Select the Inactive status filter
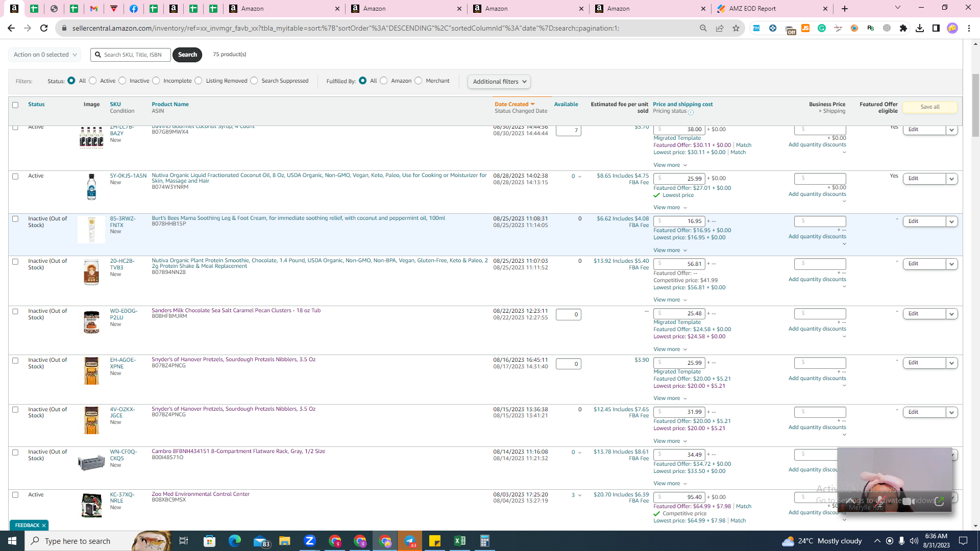980x551 pixels. click(x=122, y=81)
